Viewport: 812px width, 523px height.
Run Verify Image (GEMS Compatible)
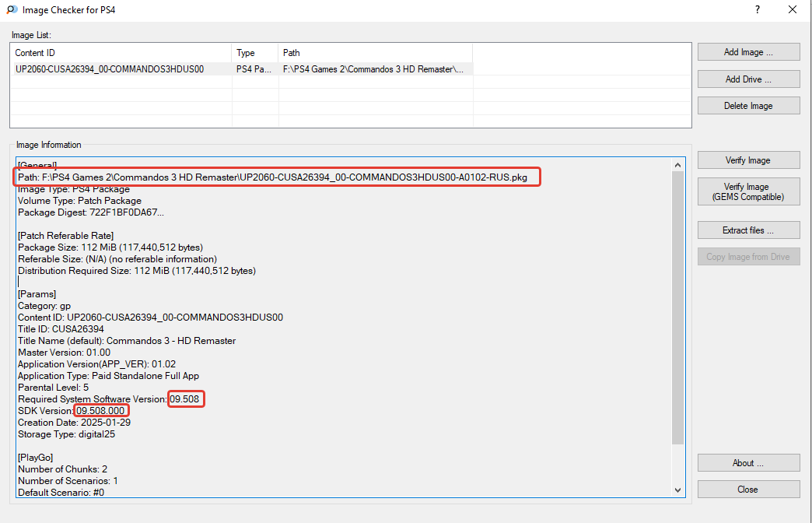click(x=748, y=192)
